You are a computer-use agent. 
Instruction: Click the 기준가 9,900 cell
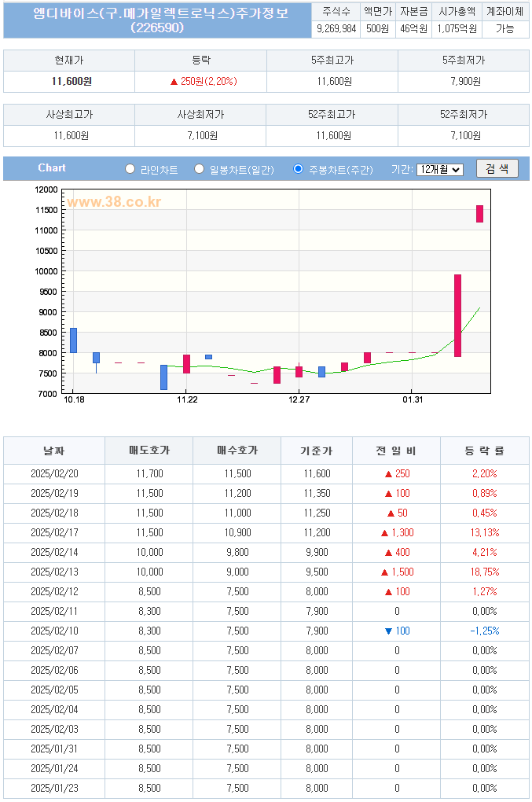[x=317, y=553]
